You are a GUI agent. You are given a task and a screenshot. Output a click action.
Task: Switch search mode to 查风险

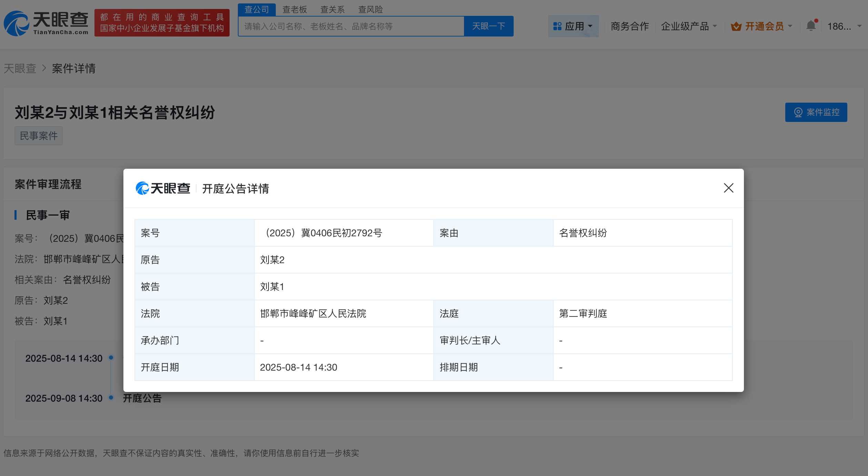(371, 9)
